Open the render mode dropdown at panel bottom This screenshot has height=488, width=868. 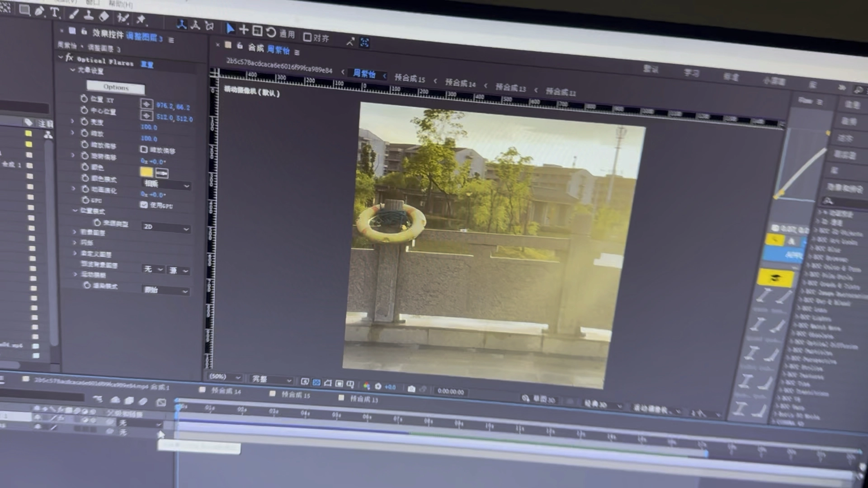pos(166,290)
